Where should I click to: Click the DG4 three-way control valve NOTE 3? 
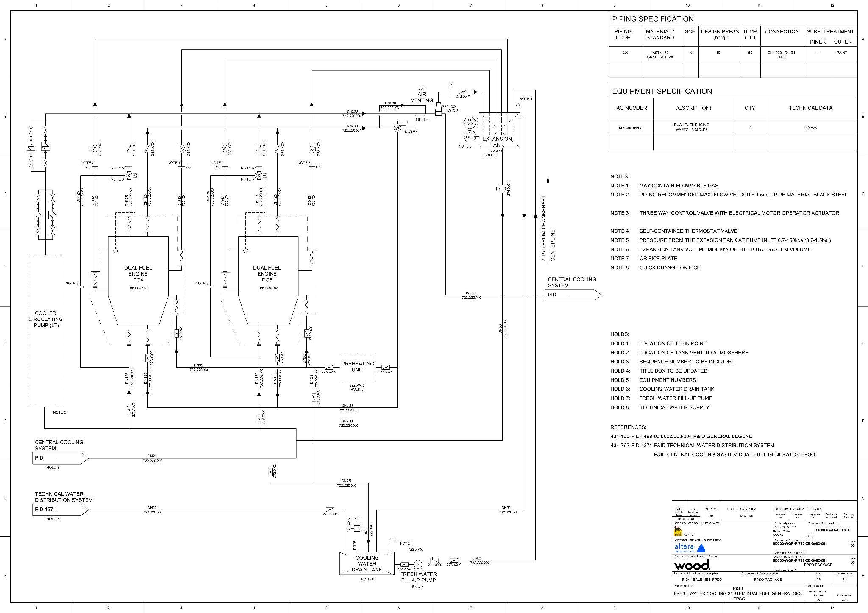click(x=128, y=175)
